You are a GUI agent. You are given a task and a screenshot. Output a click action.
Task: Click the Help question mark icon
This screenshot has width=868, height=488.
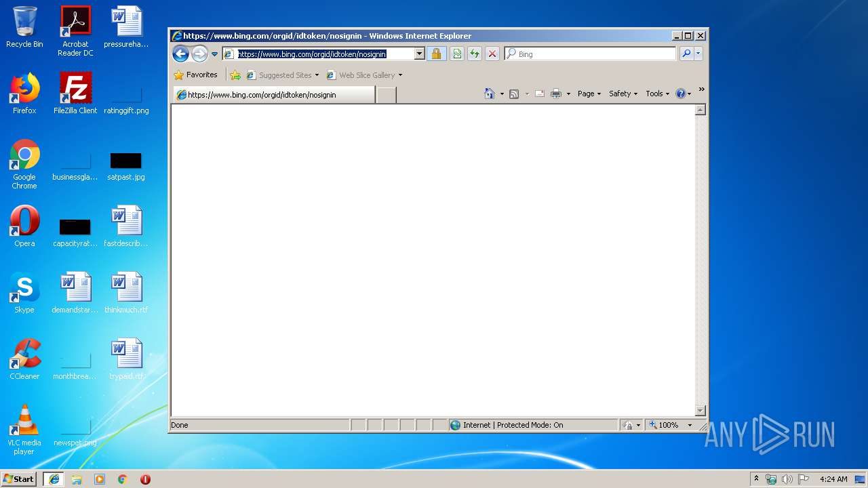pos(681,94)
